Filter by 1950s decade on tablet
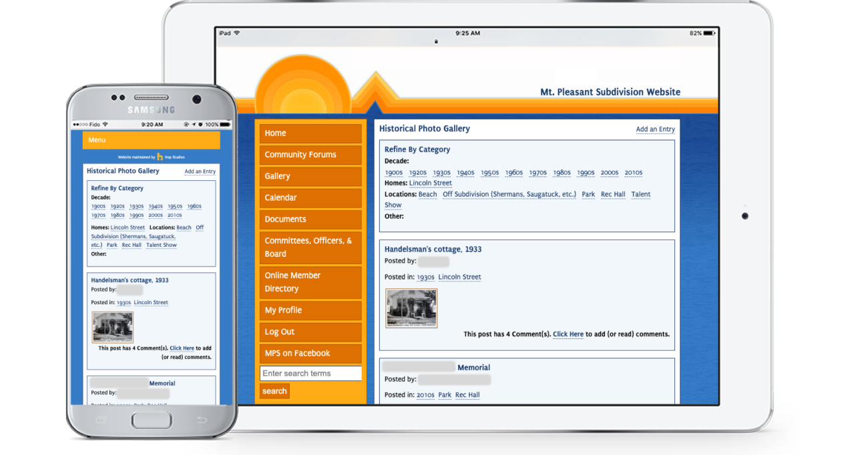The width and height of the screenshot is (868, 455). click(489, 173)
